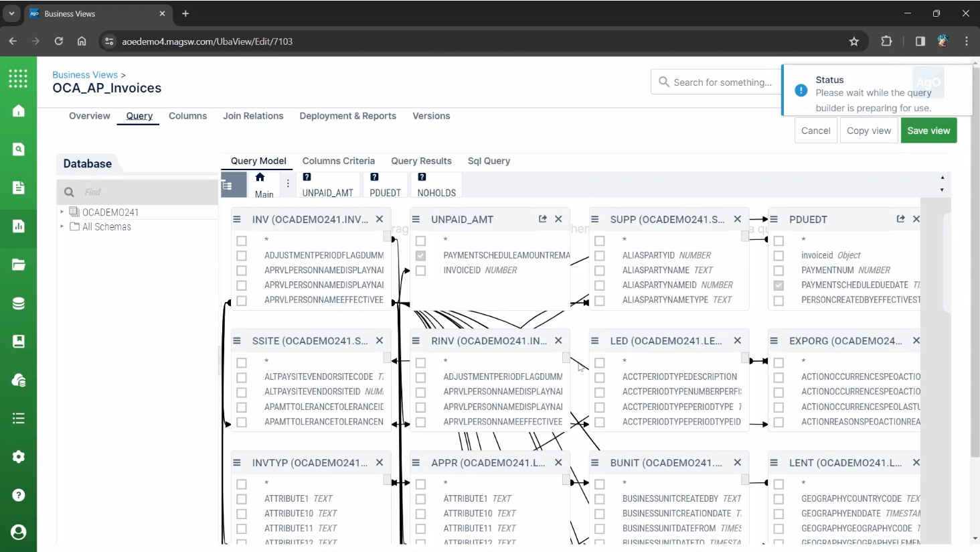
Task: Open the user profile icon in the sidebar
Action: point(18,532)
